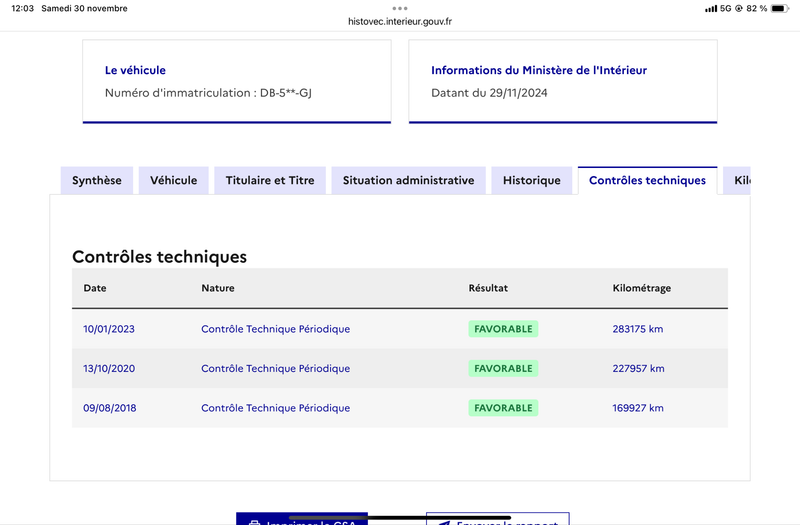Click the mileage 169927 km
Image resolution: width=800 pixels, height=525 pixels.
coord(638,408)
